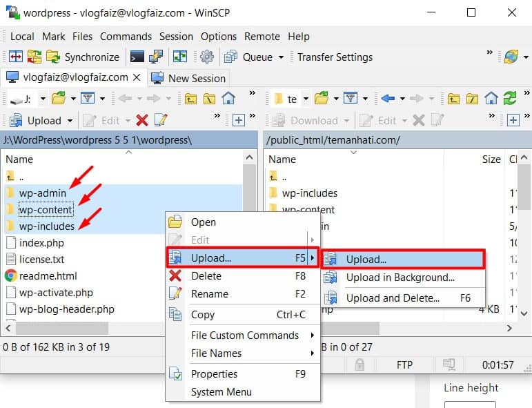The width and height of the screenshot is (532, 408).
Task: Open the Mark menu
Action: coord(53,37)
